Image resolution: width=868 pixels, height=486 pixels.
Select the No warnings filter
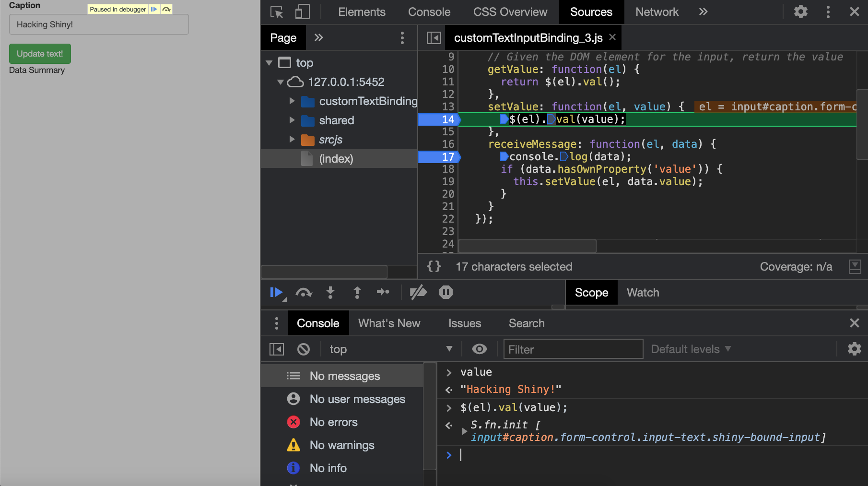pyautogui.click(x=342, y=445)
